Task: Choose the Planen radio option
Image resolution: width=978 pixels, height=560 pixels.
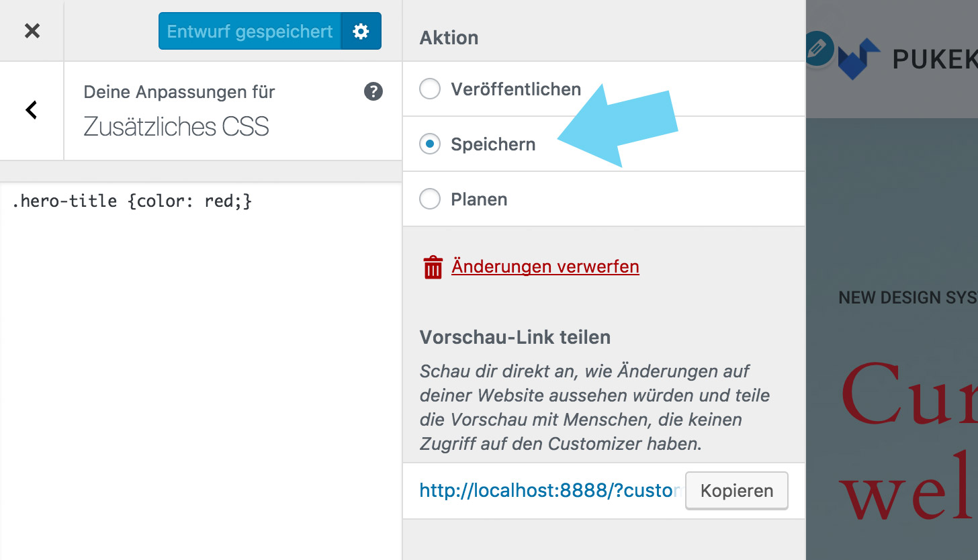Action: pyautogui.click(x=430, y=199)
